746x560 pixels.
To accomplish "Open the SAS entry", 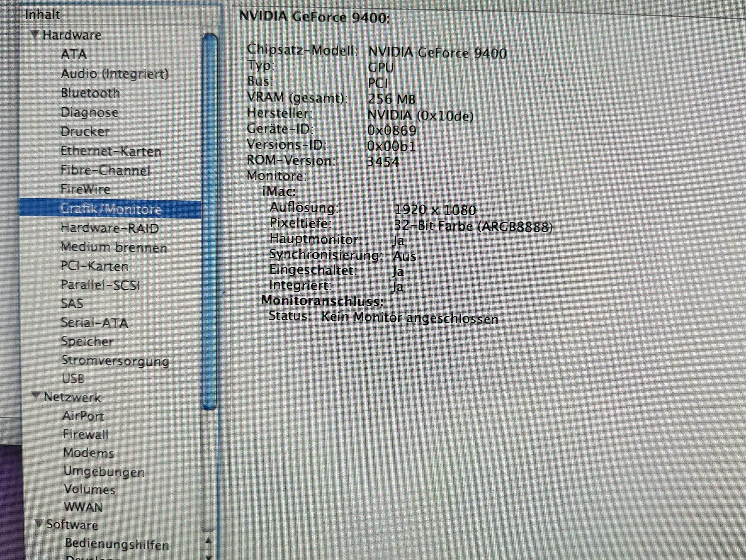I will click(x=72, y=303).
